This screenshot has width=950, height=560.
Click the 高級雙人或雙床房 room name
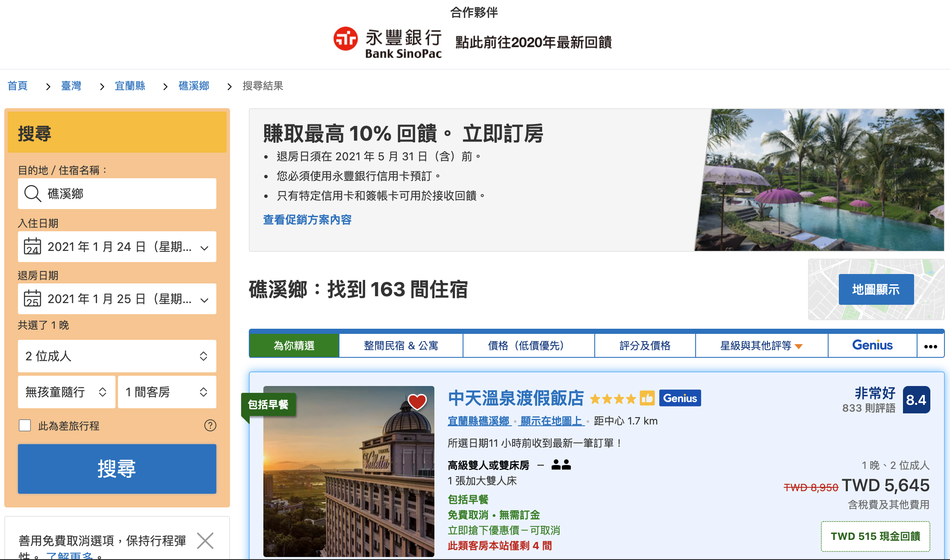coord(489,465)
